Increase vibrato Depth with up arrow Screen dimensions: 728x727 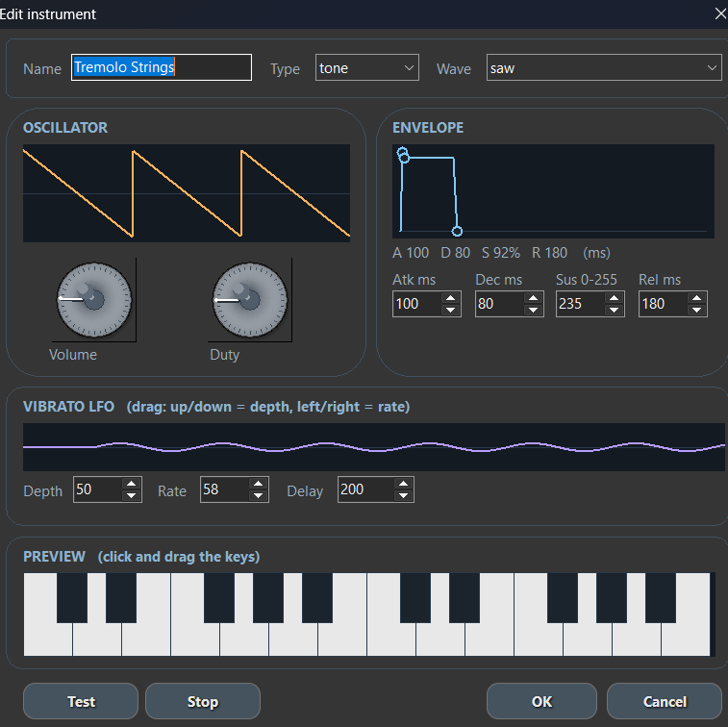pyautogui.click(x=132, y=484)
